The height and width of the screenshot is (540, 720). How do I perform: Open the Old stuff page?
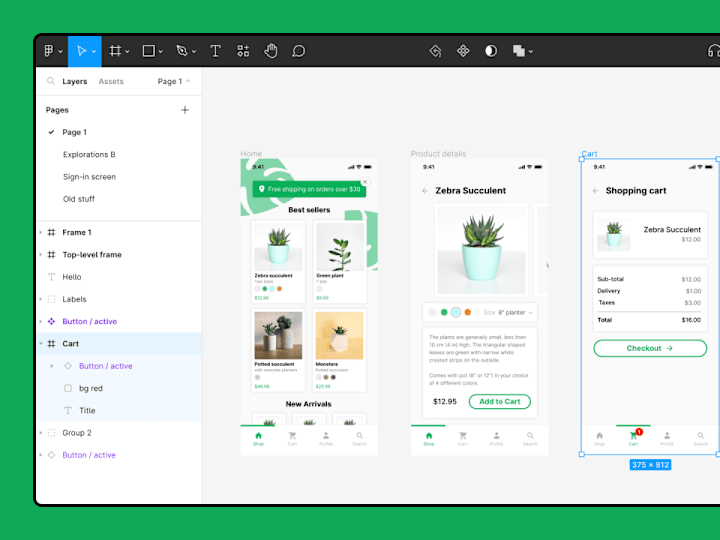(x=79, y=199)
